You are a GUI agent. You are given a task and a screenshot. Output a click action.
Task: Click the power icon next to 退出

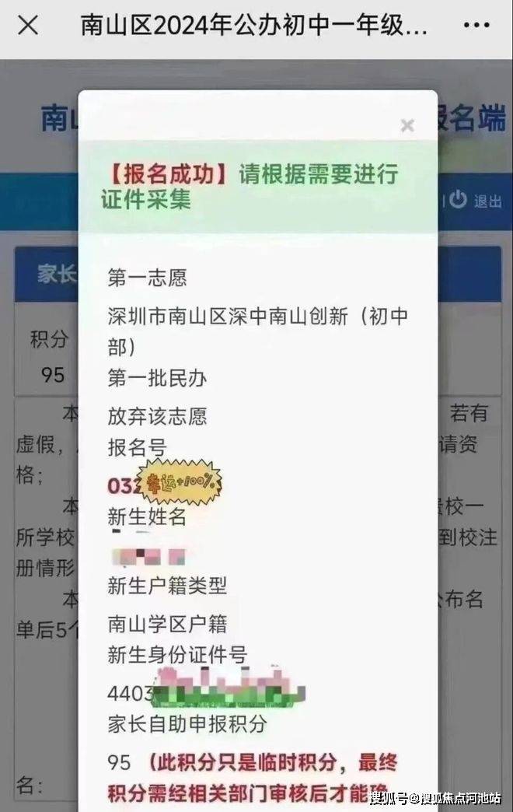coord(458,199)
